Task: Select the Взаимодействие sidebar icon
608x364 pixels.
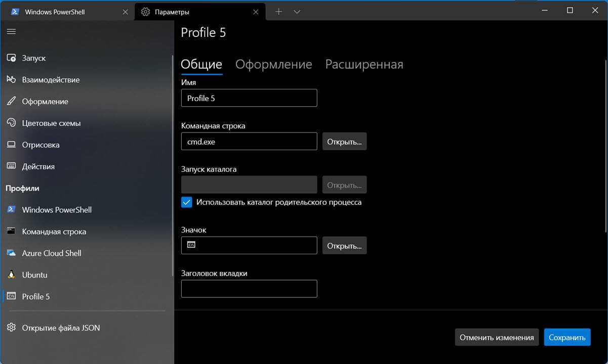Action: pos(11,80)
